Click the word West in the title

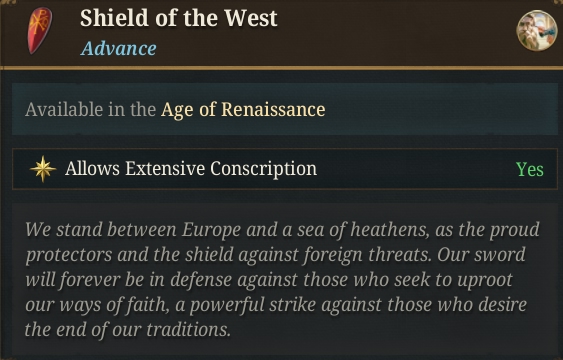click(x=251, y=18)
